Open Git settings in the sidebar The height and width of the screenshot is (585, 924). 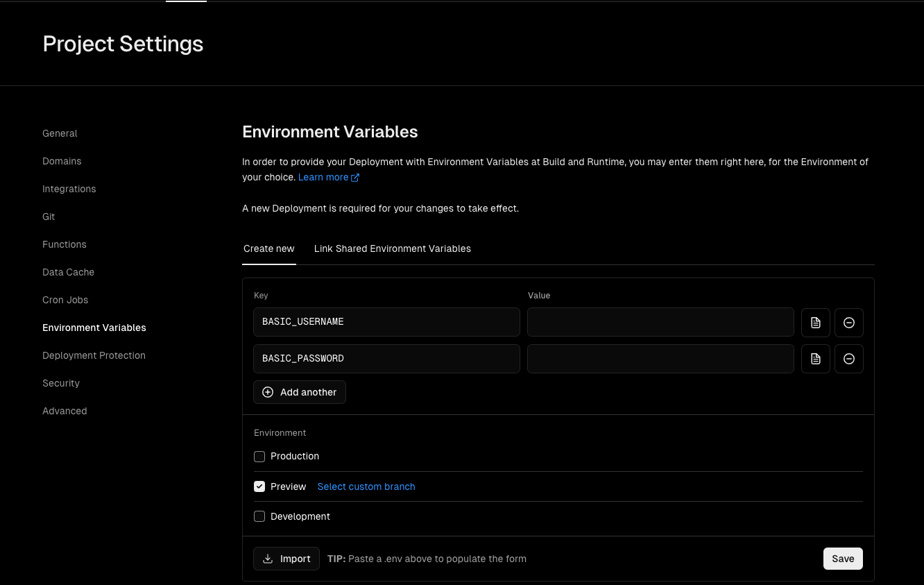49,217
